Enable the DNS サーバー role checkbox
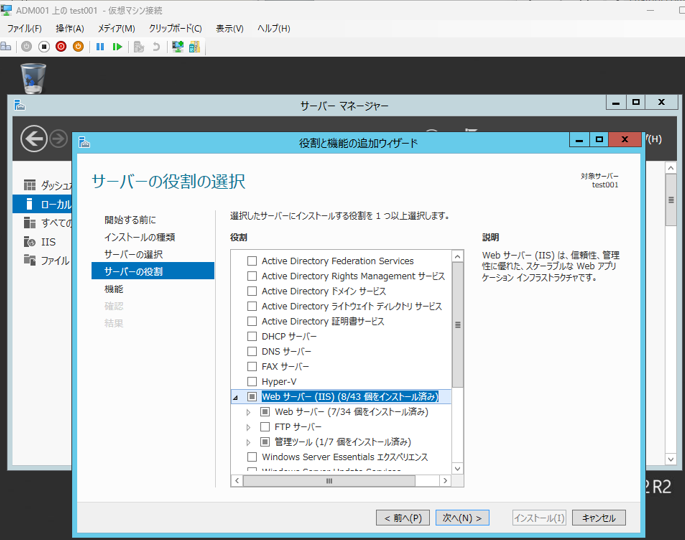The width and height of the screenshot is (685, 540). [x=252, y=351]
